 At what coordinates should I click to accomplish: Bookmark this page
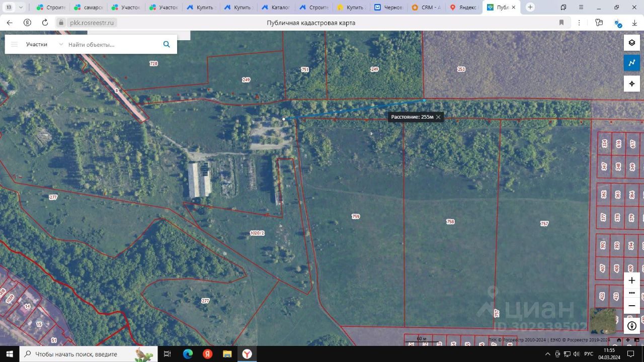[561, 23]
